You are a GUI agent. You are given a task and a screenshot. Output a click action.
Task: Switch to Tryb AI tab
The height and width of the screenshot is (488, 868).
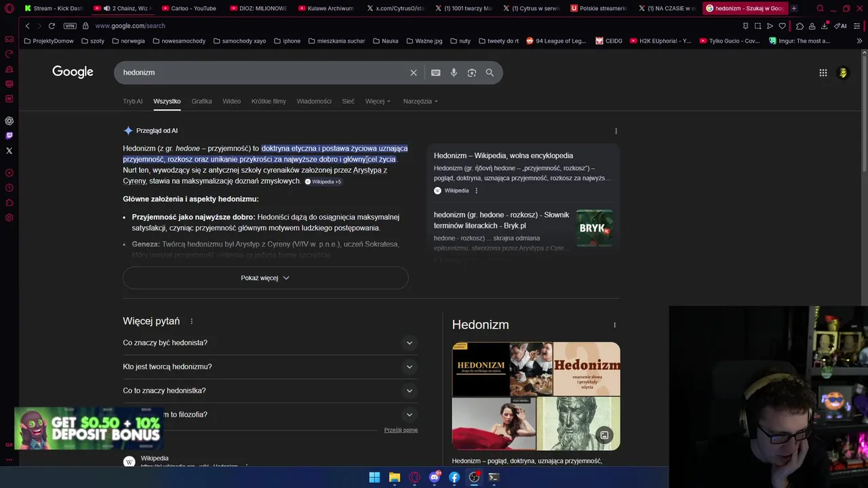pos(133,101)
